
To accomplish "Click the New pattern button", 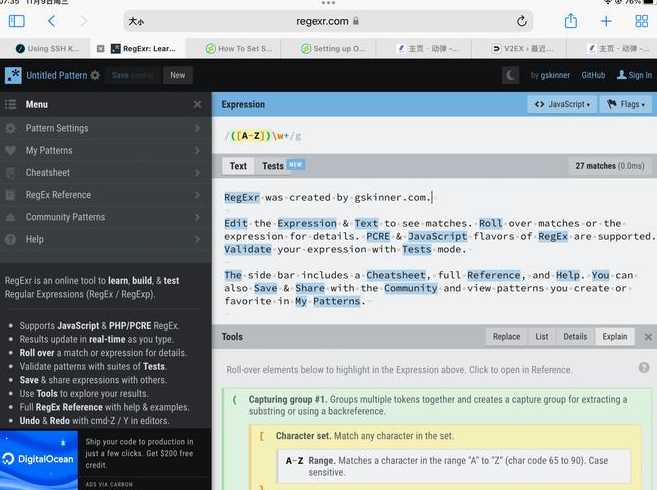I will tap(178, 75).
